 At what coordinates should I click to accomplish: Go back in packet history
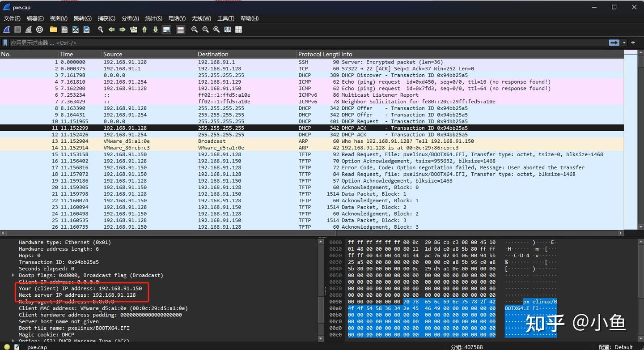click(x=112, y=30)
